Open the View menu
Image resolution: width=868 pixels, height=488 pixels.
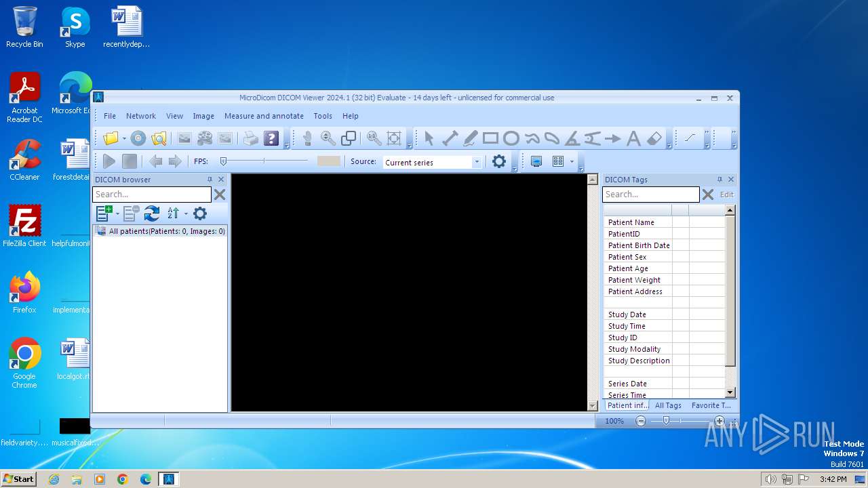[175, 116]
